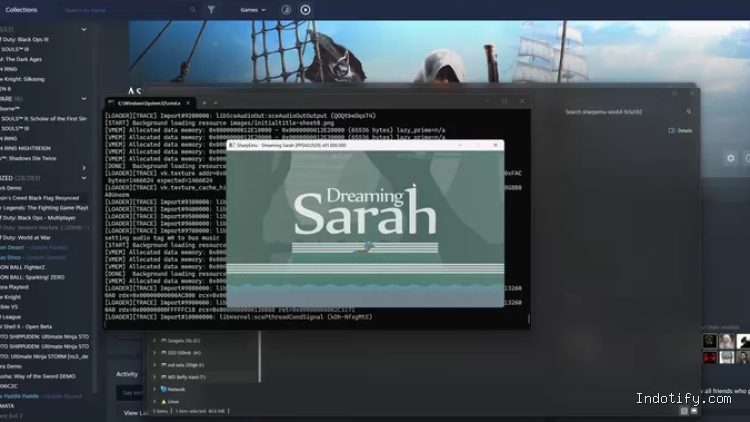The width and height of the screenshot is (750, 422).
Task: Click File Explorer search magnifier icon
Action: pyautogui.click(x=689, y=112)
